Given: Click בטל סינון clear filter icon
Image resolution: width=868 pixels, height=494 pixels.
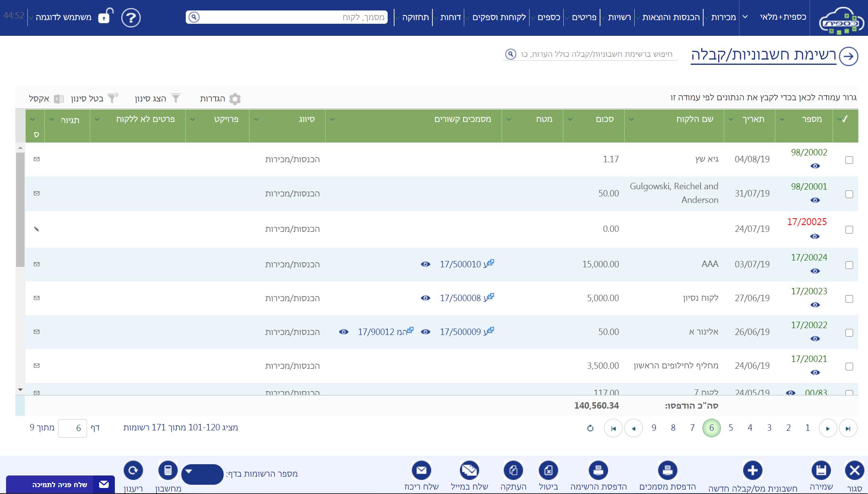Looking at the screenshot, I should coord(113,98).
